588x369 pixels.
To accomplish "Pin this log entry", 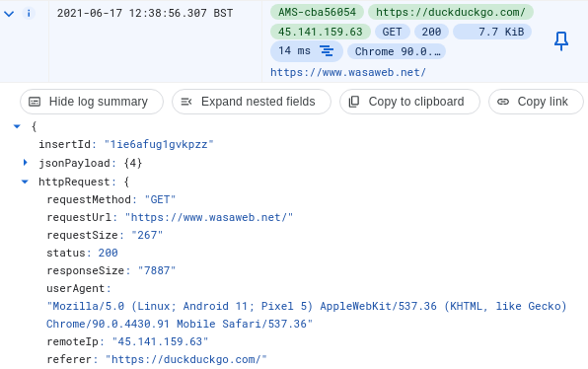I will pos(561,41).
